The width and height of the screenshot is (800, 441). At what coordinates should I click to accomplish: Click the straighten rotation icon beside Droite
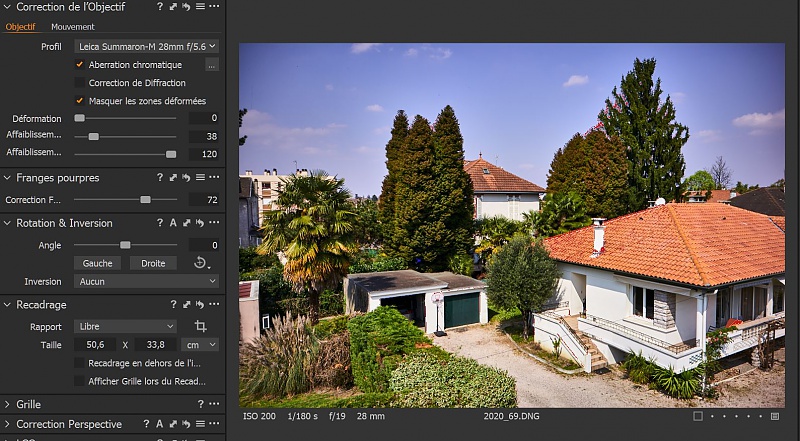point(201,263)
